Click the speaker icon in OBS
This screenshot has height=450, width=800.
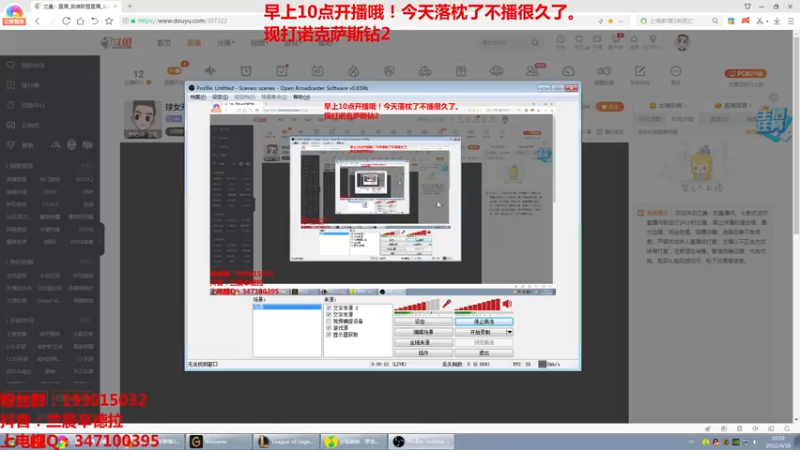click(x=507, y=304)
